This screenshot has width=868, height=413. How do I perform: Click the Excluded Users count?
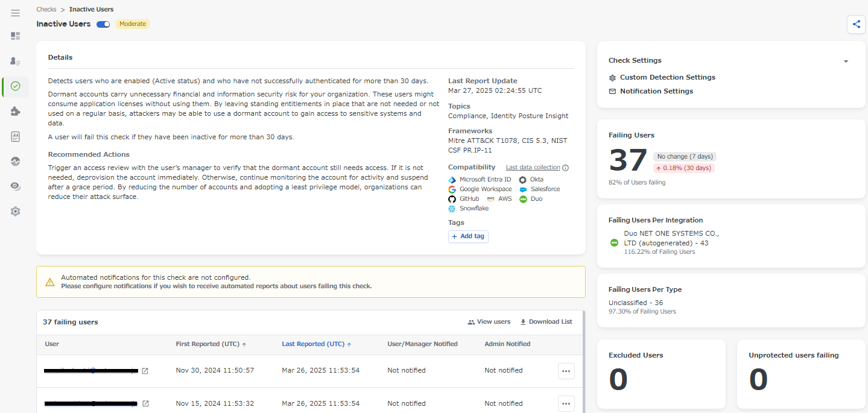[x=618, y=380]
